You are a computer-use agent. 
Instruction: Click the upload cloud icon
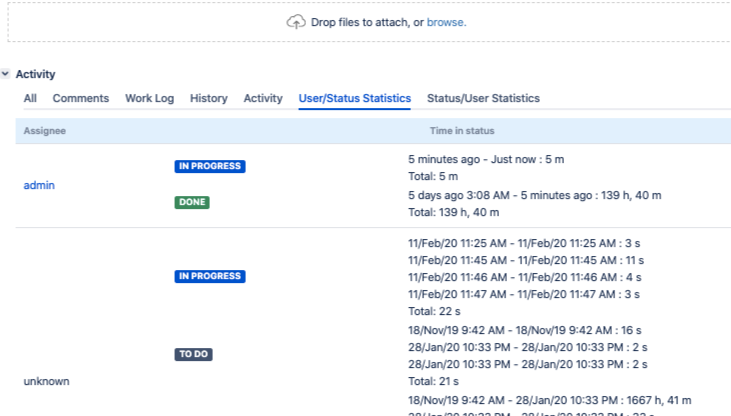296,22
